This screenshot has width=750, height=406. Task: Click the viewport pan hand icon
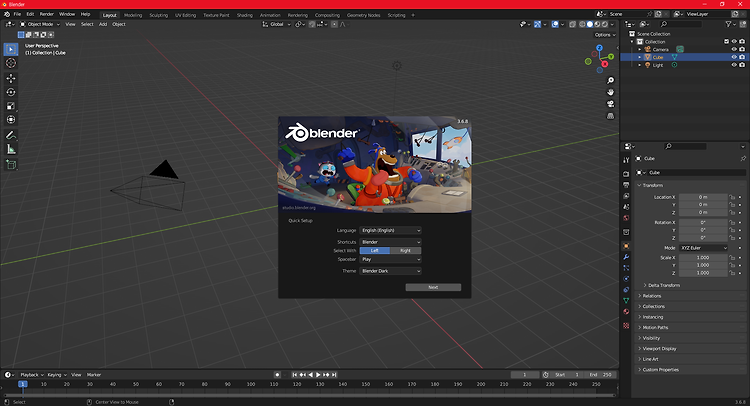coord(610,92)
